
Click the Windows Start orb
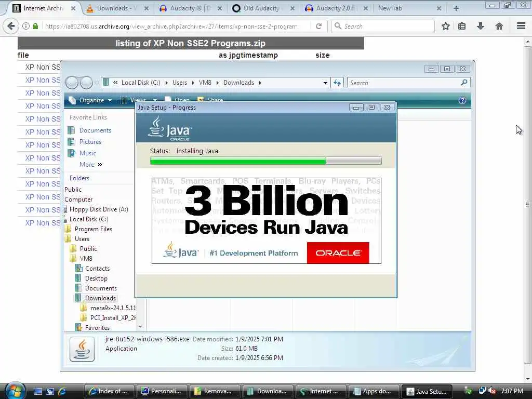(14, 391)
